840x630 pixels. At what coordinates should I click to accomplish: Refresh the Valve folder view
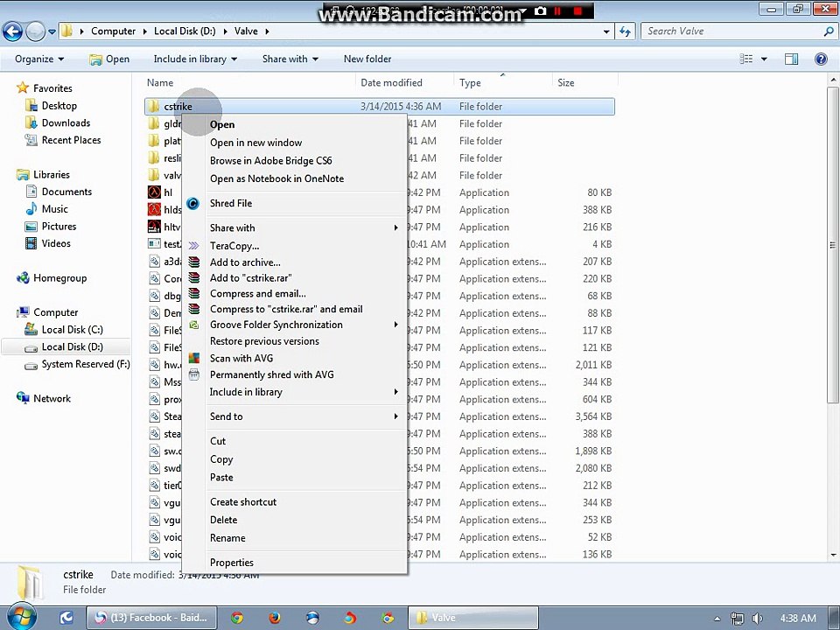[x=625, y=31]
